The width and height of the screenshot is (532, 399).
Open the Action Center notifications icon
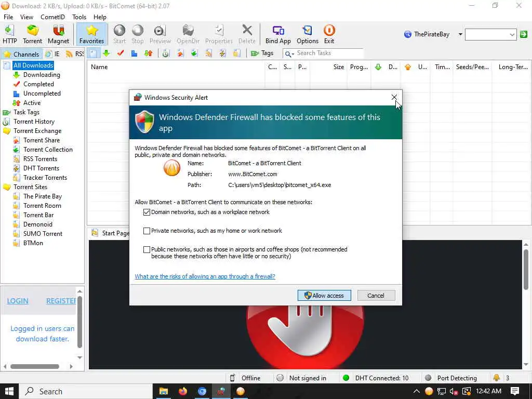click(x=515, y=391)
